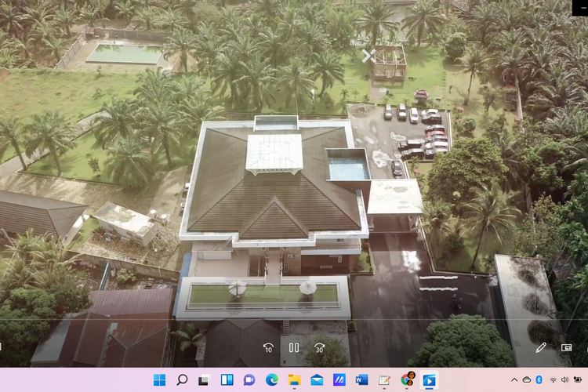
Task: Open Microsoft Edge browser
Action: point(272,380)
